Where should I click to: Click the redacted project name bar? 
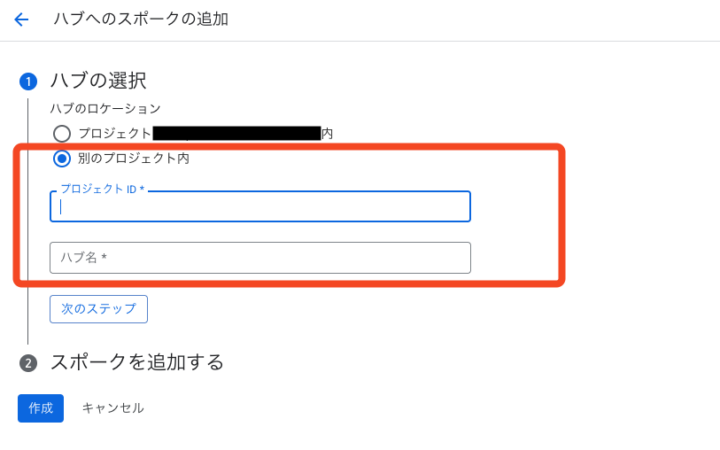[x=236, y=133]
